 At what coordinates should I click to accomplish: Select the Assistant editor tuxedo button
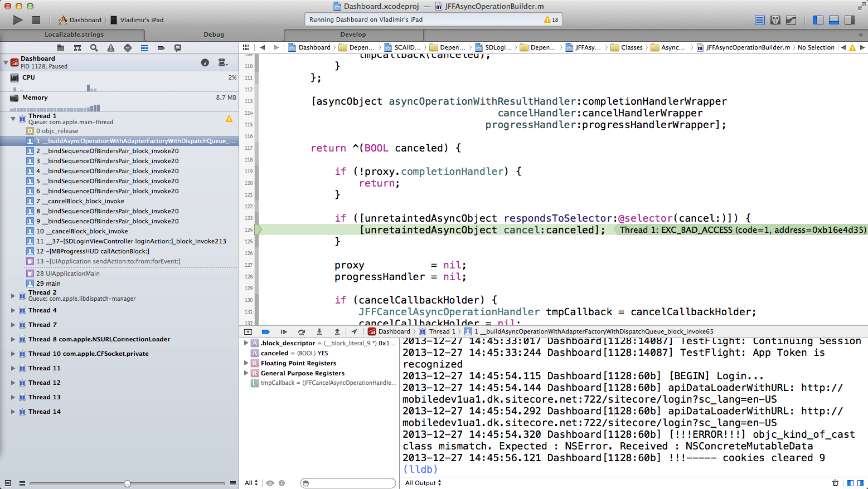click(775, 20)
